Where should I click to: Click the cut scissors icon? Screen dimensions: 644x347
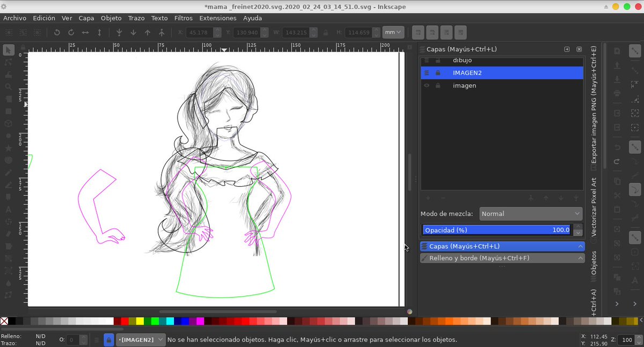(617, 195)
